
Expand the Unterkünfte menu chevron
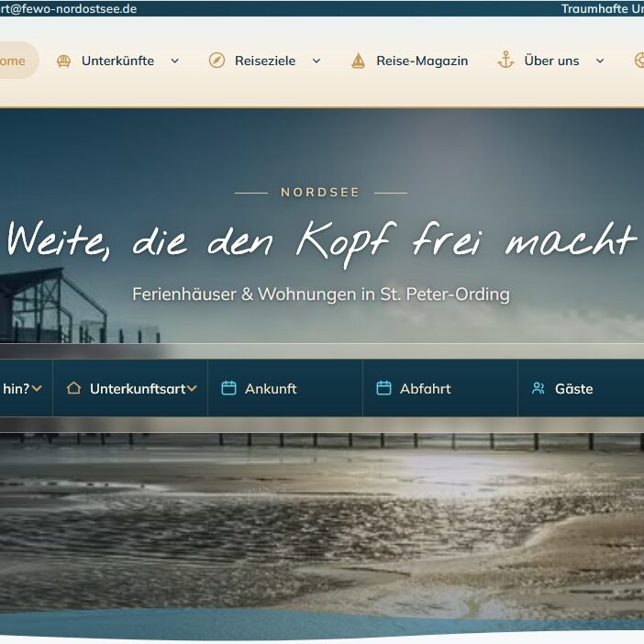coord(175,61)
